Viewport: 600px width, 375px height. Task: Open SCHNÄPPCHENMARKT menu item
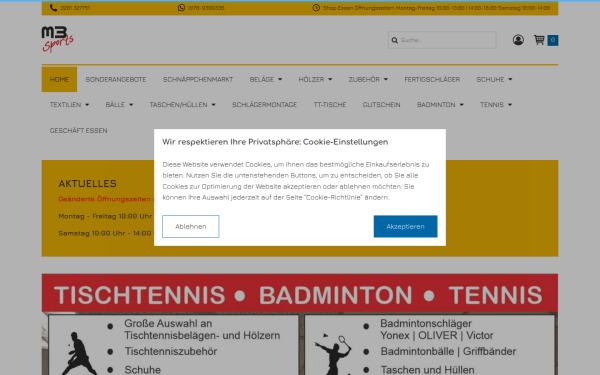(x=198, y=80)
